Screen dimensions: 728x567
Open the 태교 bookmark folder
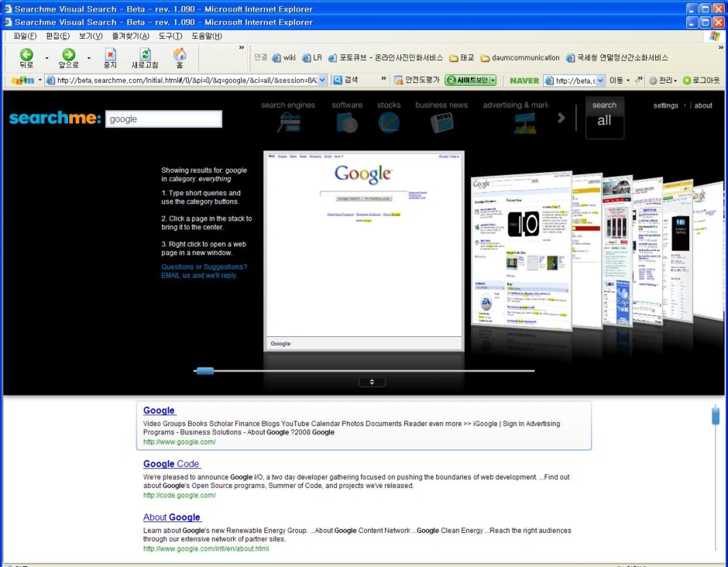[x=462, y=57]
